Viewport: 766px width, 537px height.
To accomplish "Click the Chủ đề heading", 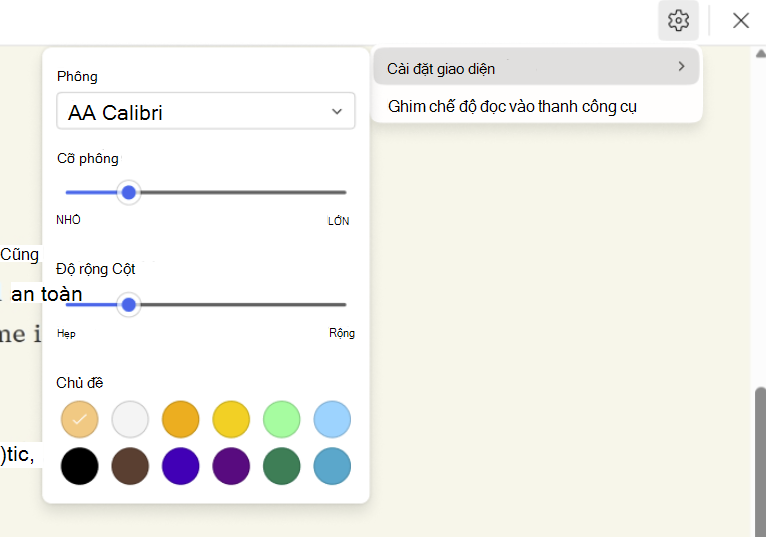I will (x=80, y=383).
